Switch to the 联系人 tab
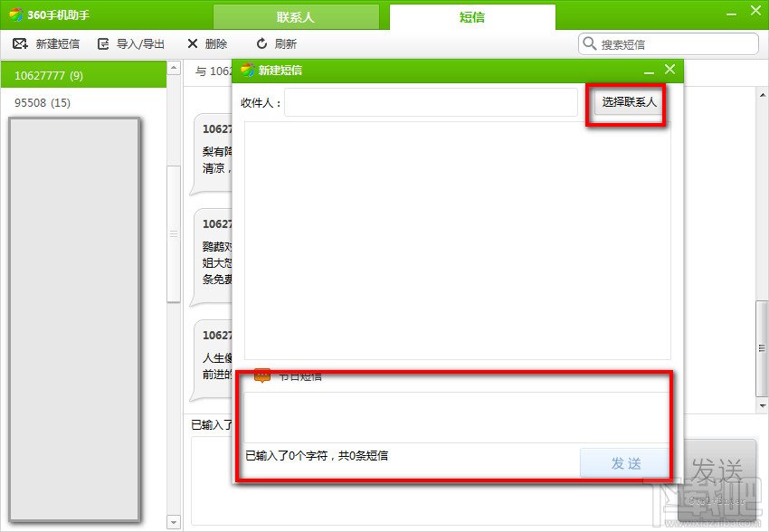The width and height of the screenshot is (769, 532). (296, 15)
